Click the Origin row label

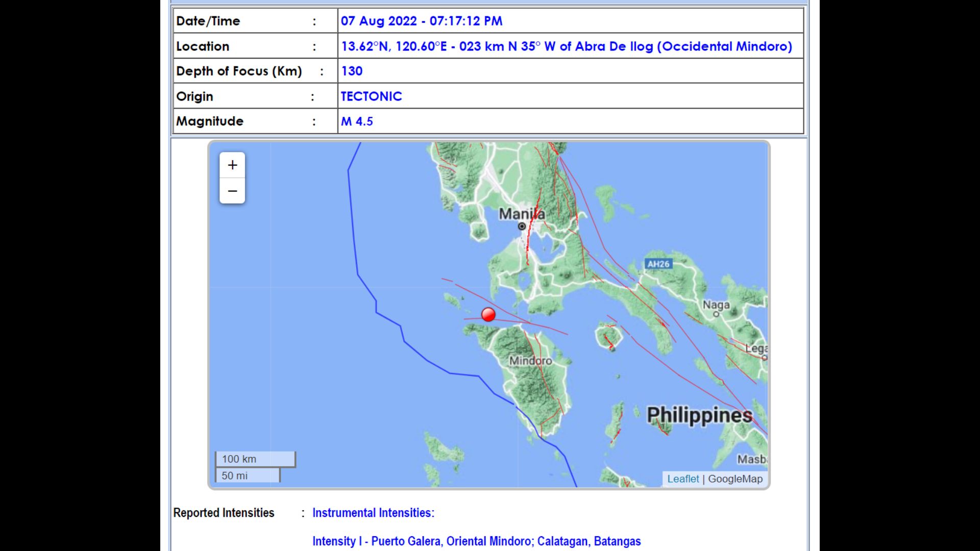194,96
